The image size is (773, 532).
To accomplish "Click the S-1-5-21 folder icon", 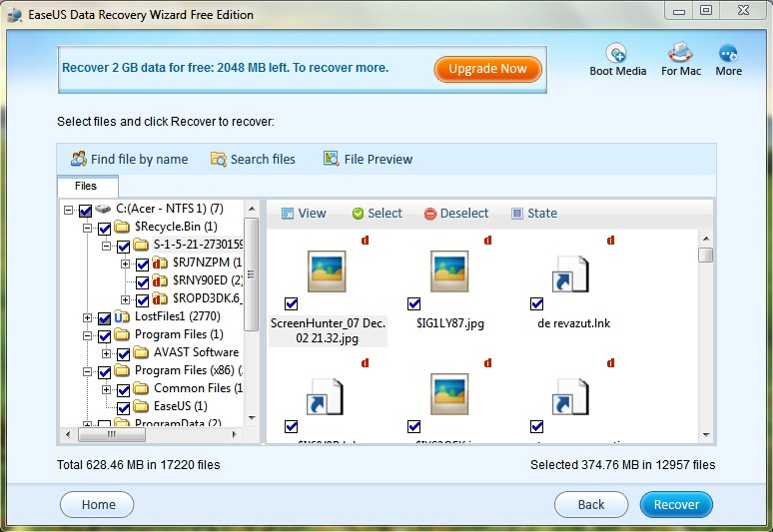I will 141,245.
